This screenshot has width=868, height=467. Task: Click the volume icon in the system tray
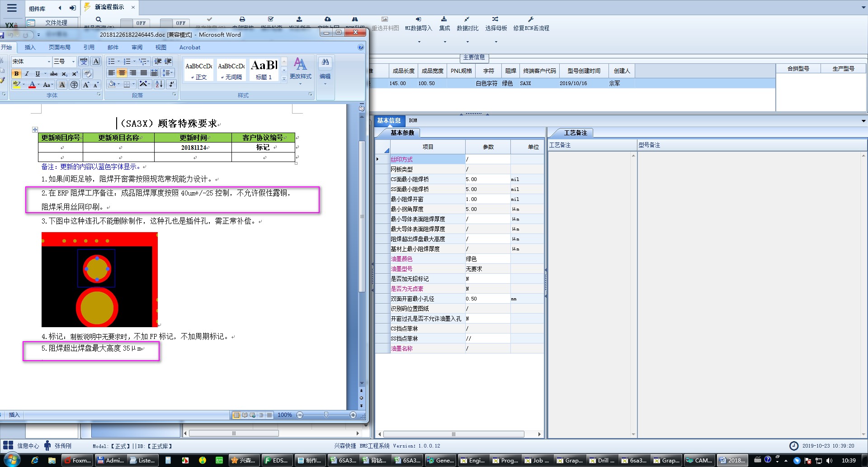pos(829,461)
